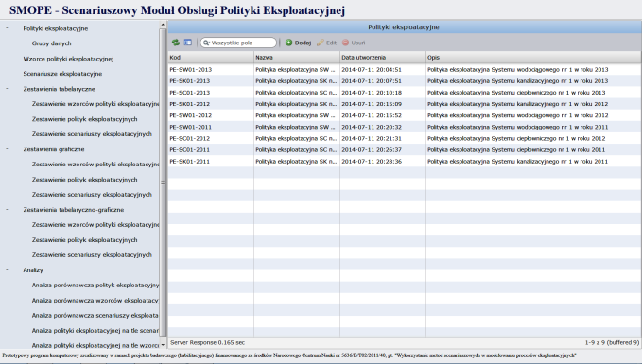Viewport: 642px width, 364px height.
Task: Collapse the Zestawienia tabelaryczne tree node
Action: click(7, 89)
